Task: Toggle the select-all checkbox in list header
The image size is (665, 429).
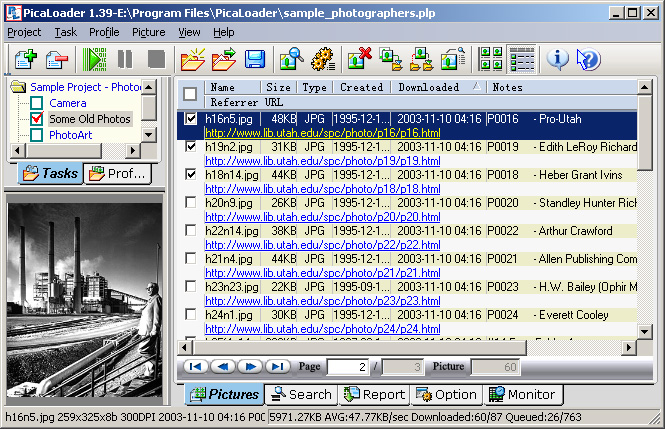Action: (x=190, y=94)
